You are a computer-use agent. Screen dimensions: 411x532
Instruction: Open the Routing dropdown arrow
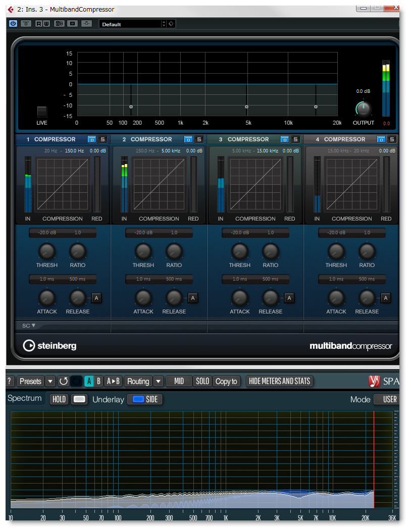point(158,381)
